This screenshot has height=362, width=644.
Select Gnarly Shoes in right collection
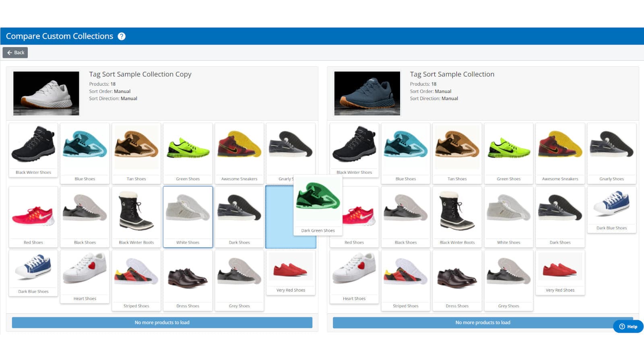[x=611, y=153]
